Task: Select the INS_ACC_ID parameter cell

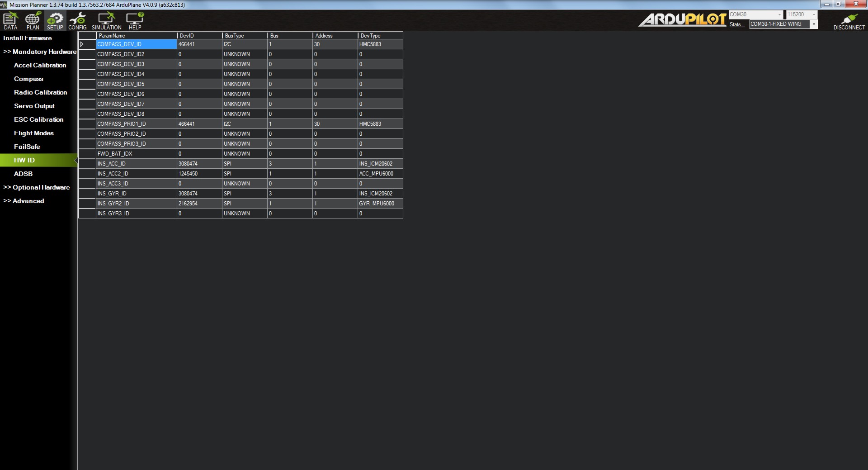Action: pyautogui.click(x=136, y=164)
